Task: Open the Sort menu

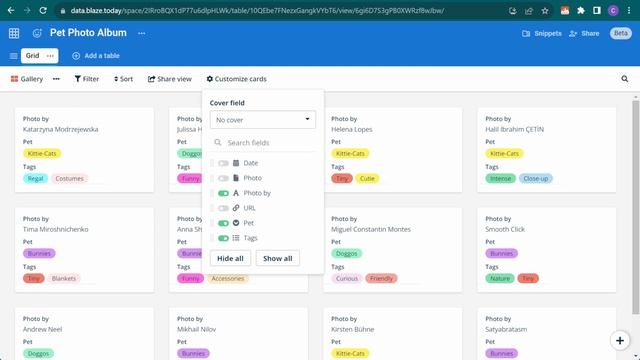Action: [x=123, y=79]
